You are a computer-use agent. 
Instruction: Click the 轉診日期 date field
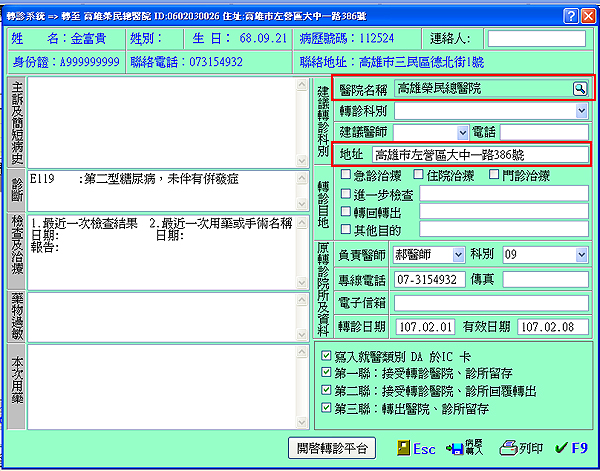click(425, 327)
